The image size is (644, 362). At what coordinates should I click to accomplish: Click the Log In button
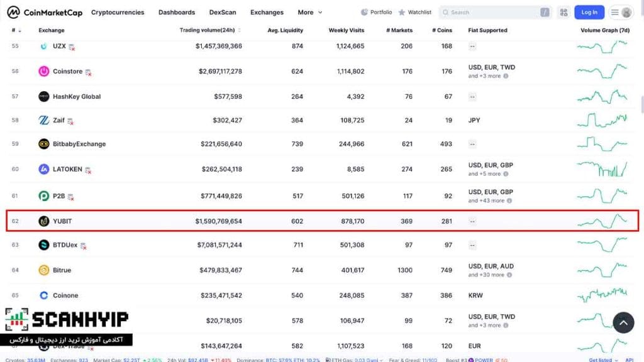[x=589, y=13]
